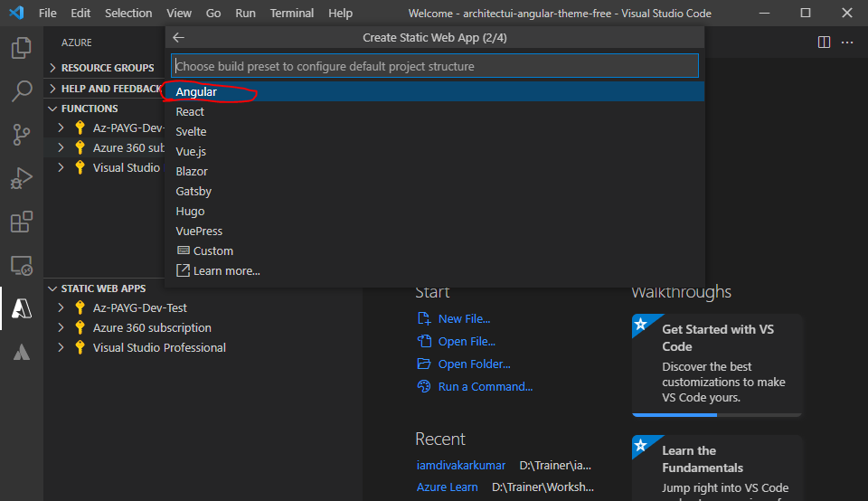Open Learn the Fundamentals walkthrough
Viewport: 868px width, 501px height.
tap(717, 468)
